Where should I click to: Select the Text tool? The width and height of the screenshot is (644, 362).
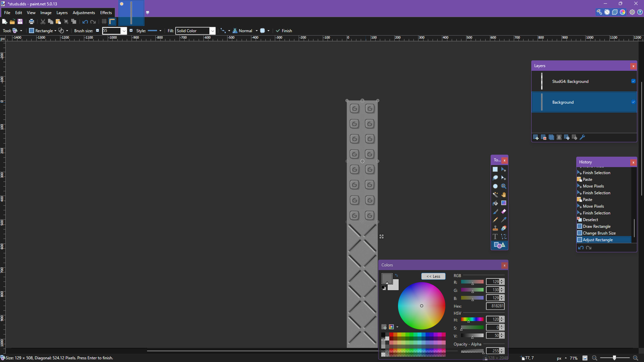495,237
